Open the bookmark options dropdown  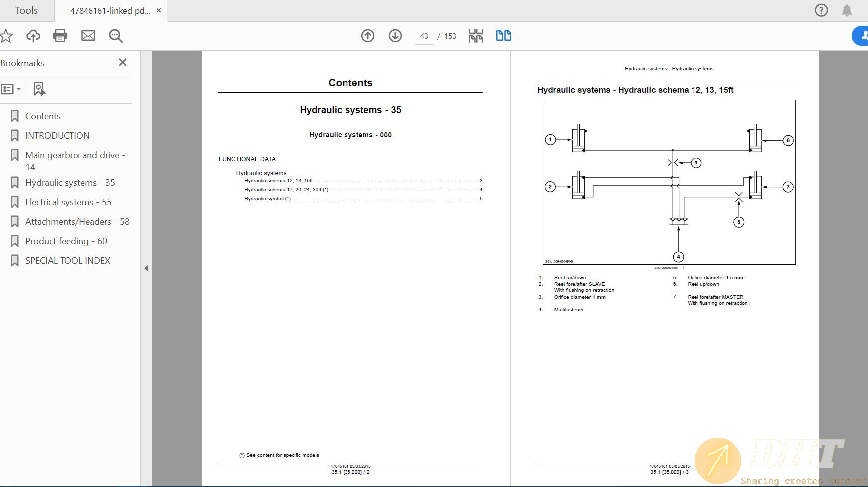(x=11, y=89)
